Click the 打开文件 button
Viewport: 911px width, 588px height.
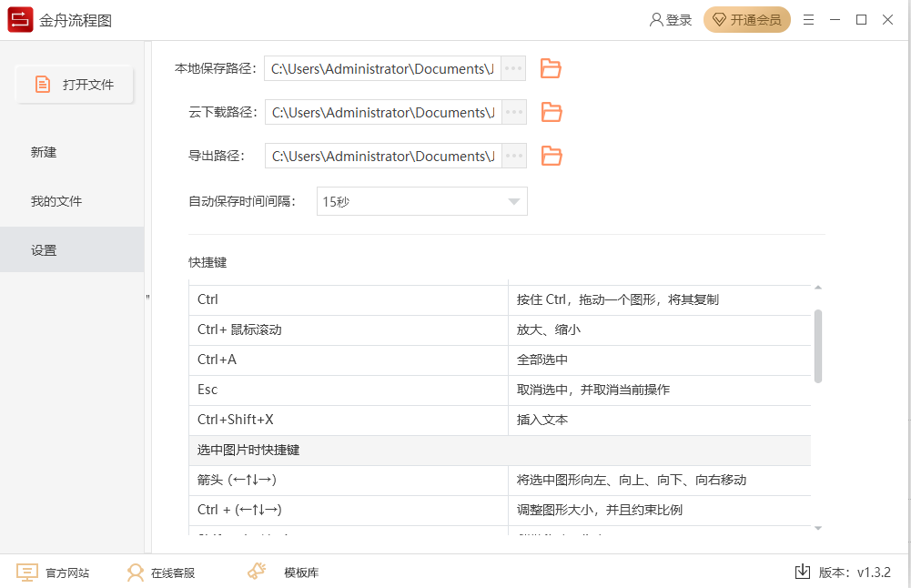pyautogui.click(x=74, y=83)
